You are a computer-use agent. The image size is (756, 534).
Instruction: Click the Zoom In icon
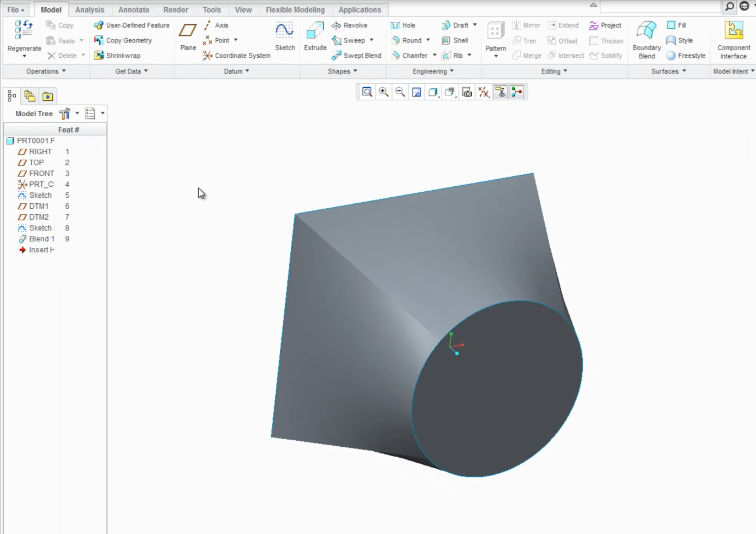click(384, 92)
